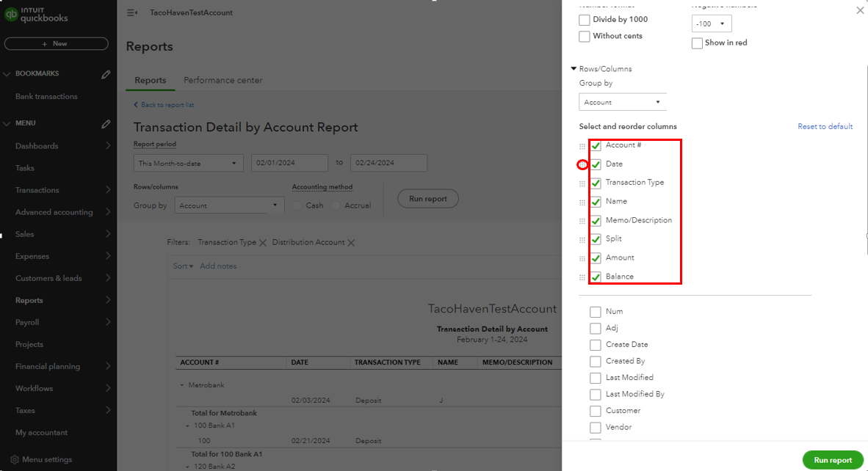Screen dimensions: 868x471
Task: Open report page Group by dropdown
Action: click(229, 205)
